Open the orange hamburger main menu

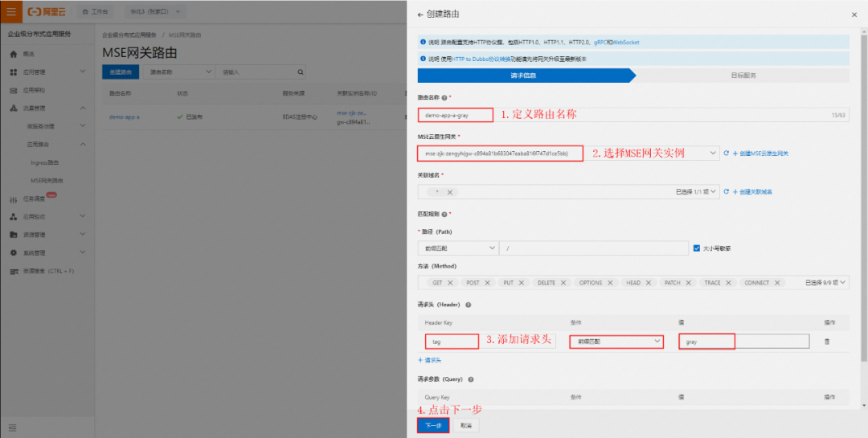(11, 11)
